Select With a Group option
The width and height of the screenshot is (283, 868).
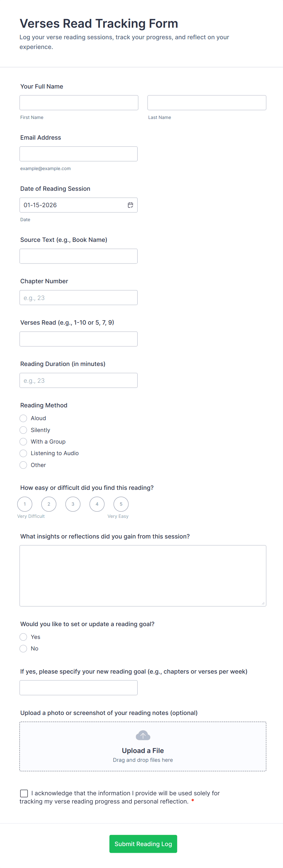point(23,441)
